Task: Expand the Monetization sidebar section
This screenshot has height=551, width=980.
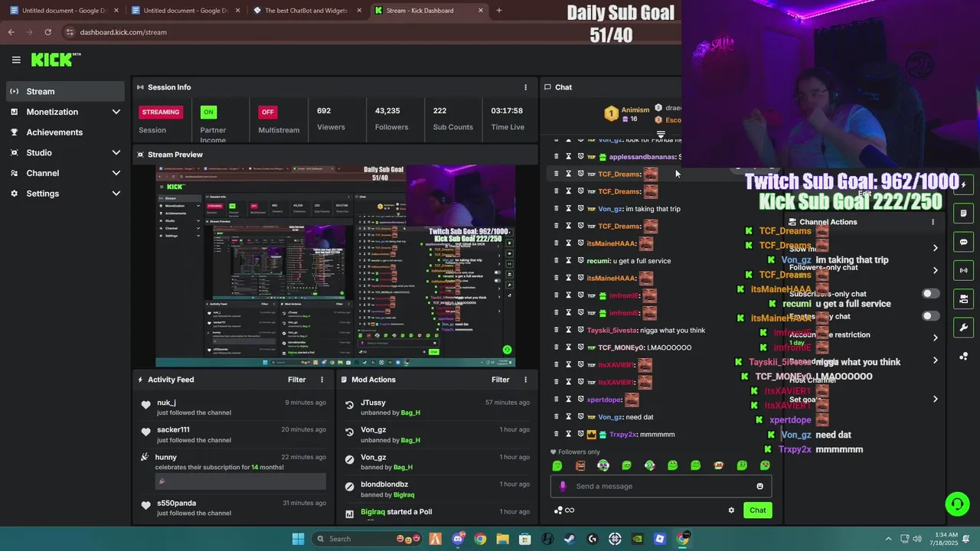Action: [116, 112]
